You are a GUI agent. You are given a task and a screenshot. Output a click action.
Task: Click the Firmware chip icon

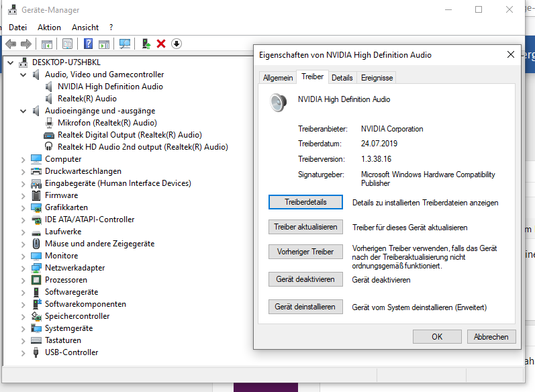[x=36, y=195]
